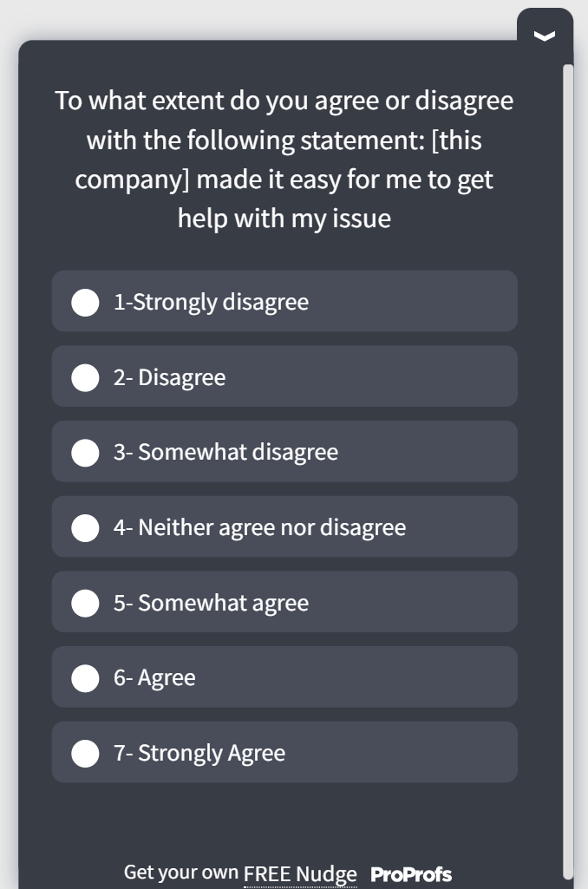The height and width of the screenshot is (889, 588).
Task: Open the FREE Nudge link
Action: [300, 873]
